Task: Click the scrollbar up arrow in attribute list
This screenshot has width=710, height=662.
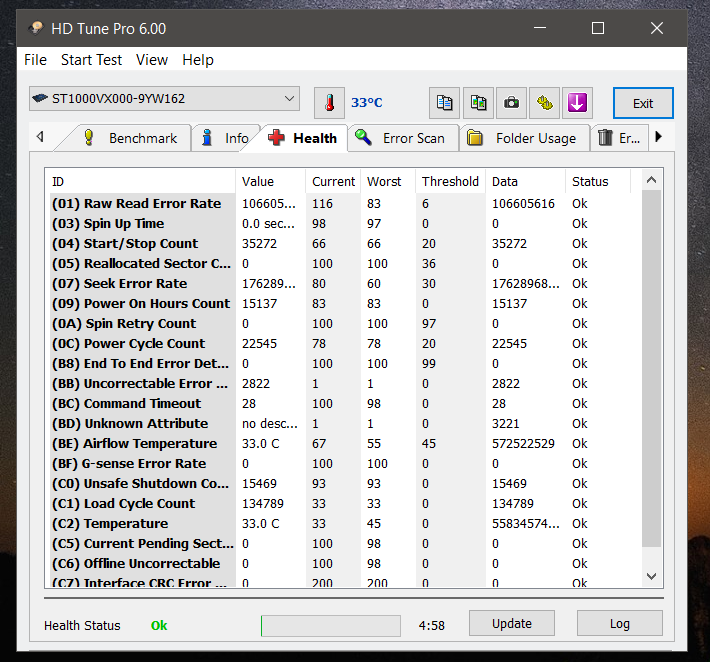Action: pos(652,180)
